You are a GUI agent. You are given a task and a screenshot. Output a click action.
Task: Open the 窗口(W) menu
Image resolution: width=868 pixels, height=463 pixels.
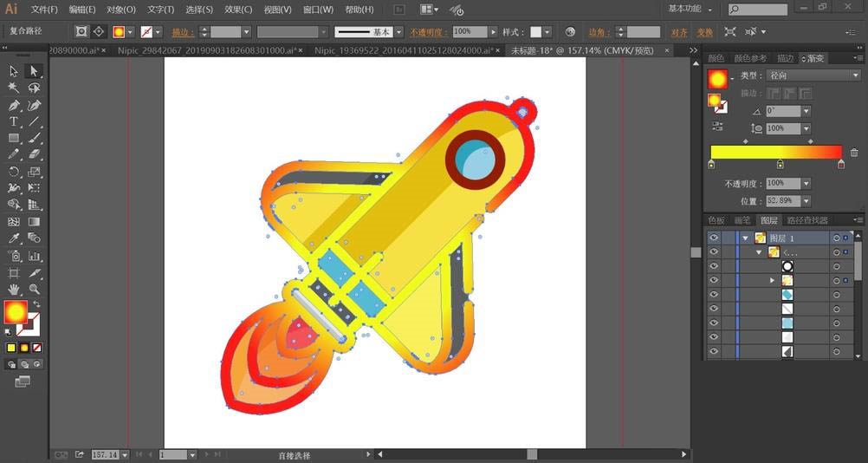318,10
